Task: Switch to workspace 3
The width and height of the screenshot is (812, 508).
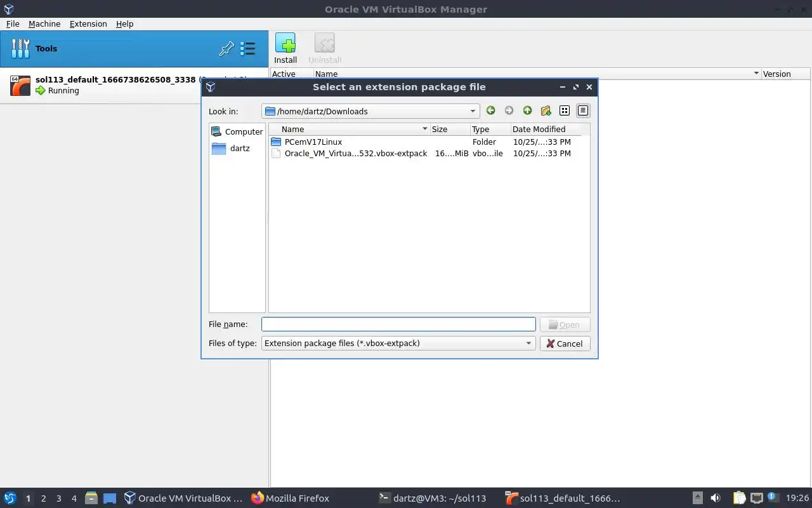Action: [58, 498]
